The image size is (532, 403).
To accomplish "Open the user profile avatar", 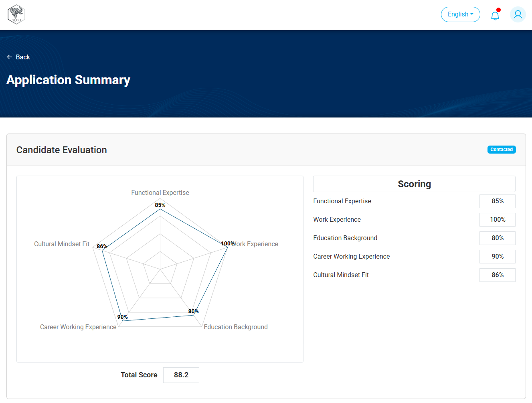I will (x=518, y=14).
